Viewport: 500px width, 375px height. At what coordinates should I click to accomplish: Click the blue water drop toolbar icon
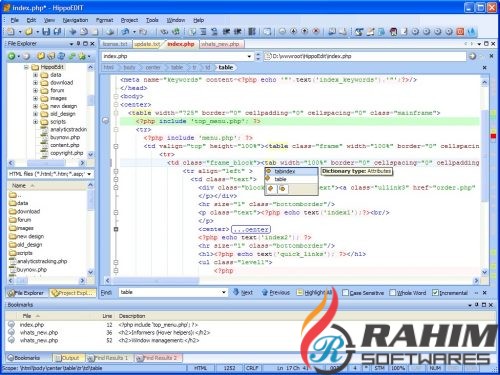coord(471,32)
